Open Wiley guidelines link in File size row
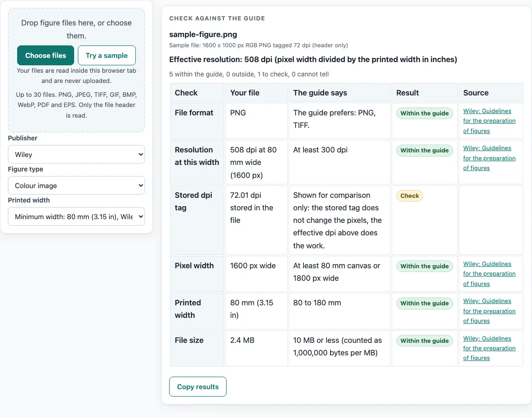Viewport: 532px width, 417px height. pyautogui.click(x=489, y=348)
